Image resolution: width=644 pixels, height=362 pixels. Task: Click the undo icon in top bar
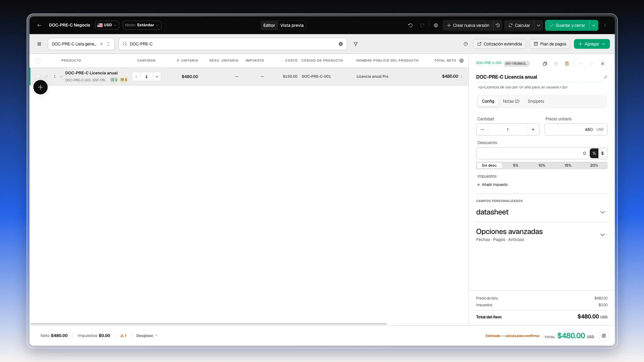[x=410, y=25]
